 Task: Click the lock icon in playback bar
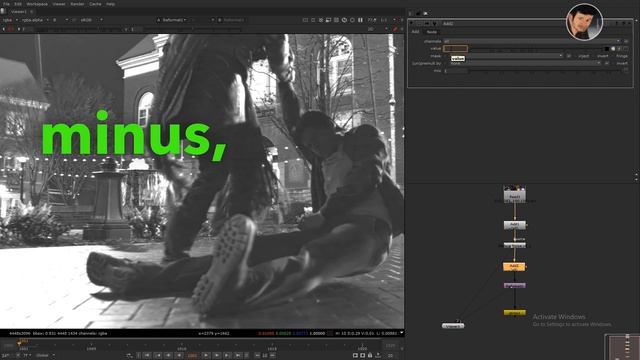[370, 356]
